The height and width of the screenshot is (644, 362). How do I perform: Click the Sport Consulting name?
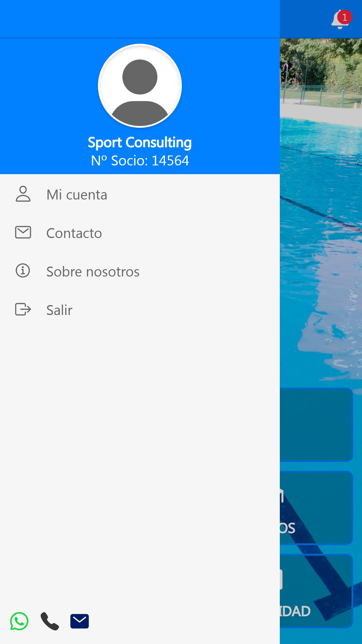(x=140, y=142)
